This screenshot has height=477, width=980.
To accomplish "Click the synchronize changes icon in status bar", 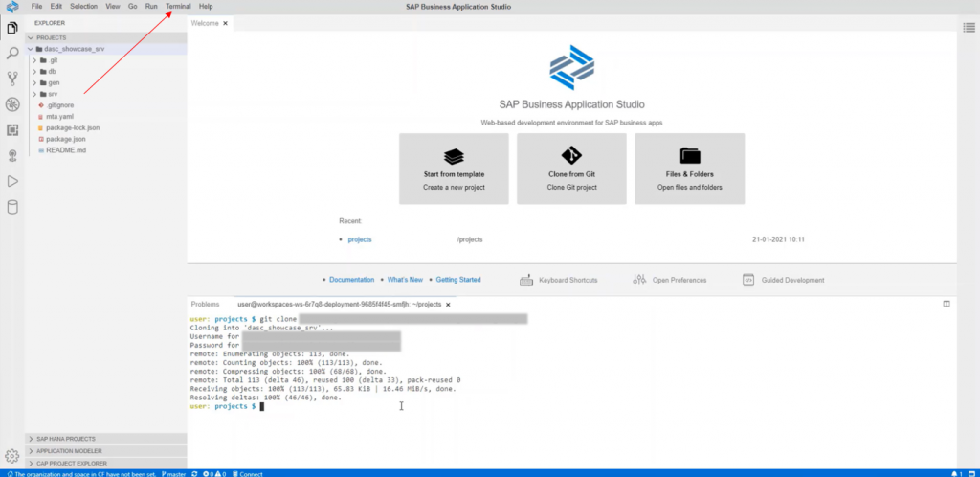I will click(195, 474).
